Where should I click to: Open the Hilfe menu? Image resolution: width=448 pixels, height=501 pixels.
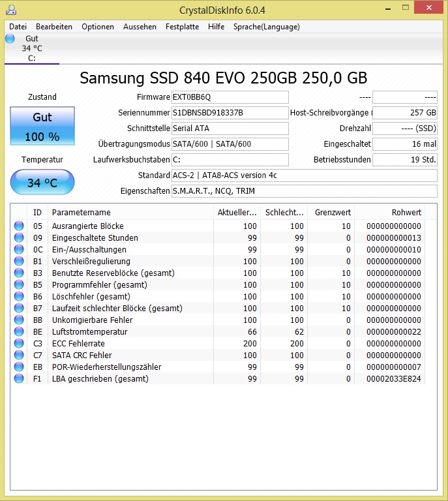217,27
